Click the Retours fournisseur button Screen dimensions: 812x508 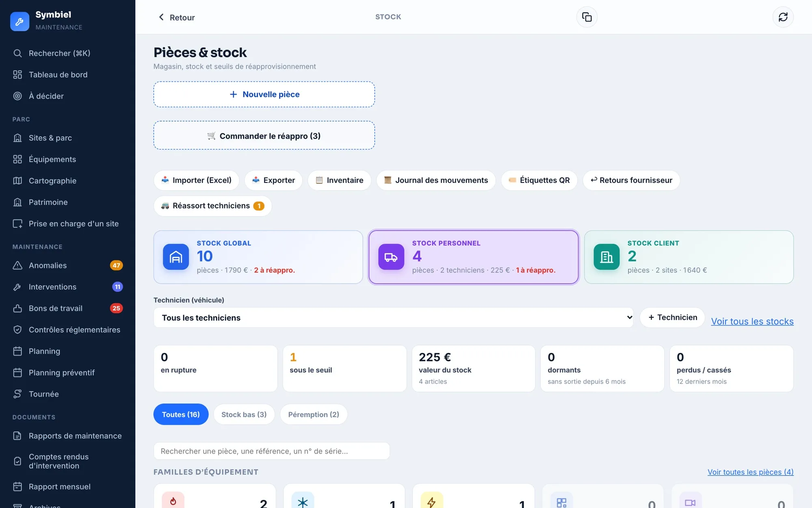tap(631, 180)
